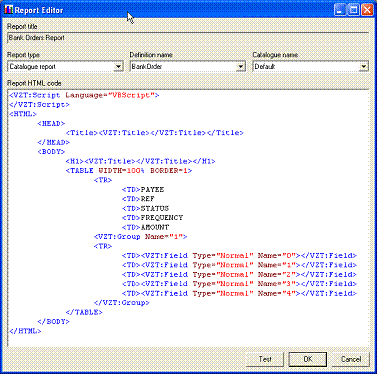
Task: Click the Report Editor title bar icon
Action: (9, 10)
